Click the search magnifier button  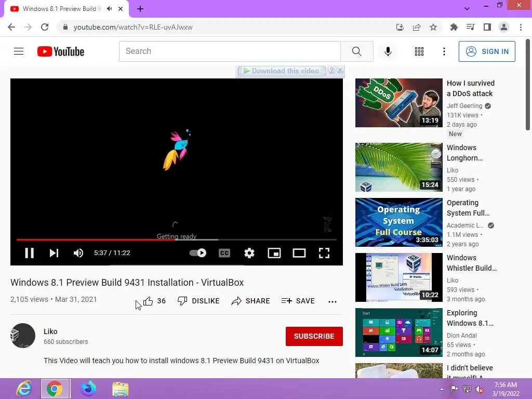[356, 51]
